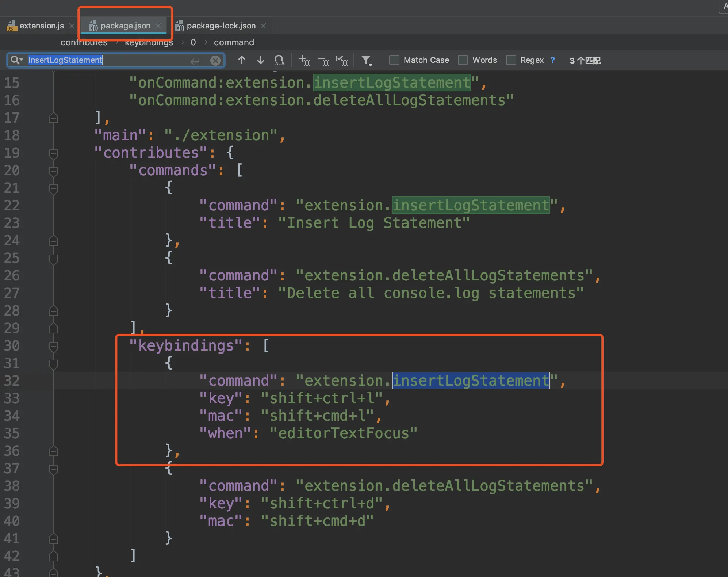Click fold end marker at line 17
Image resolution: width=728 pixels, height=577 pixels.
click(54, 118)
